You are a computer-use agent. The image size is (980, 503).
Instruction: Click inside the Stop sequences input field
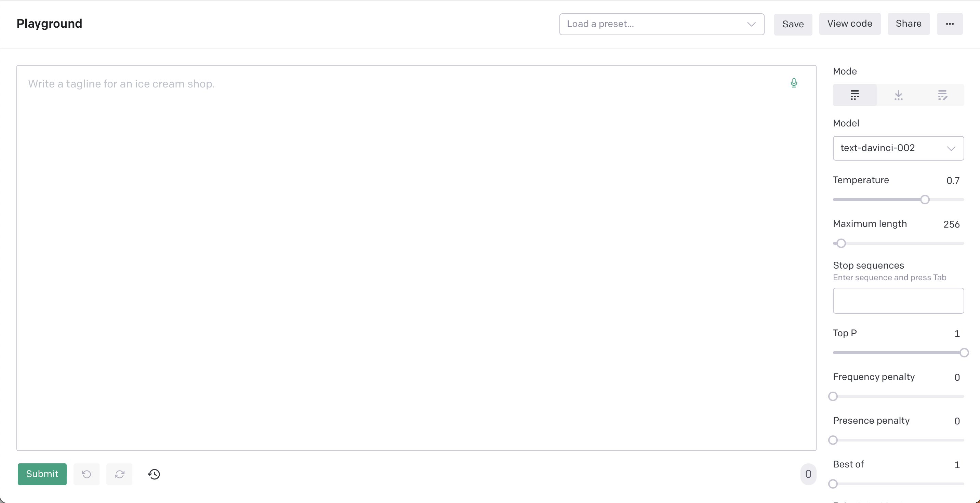898,300
